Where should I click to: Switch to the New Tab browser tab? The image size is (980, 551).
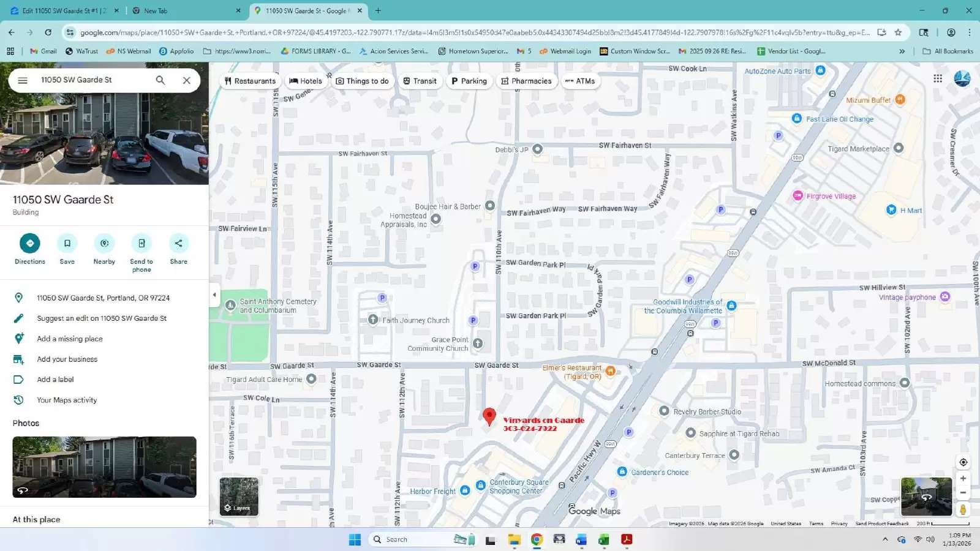point(186,10)
